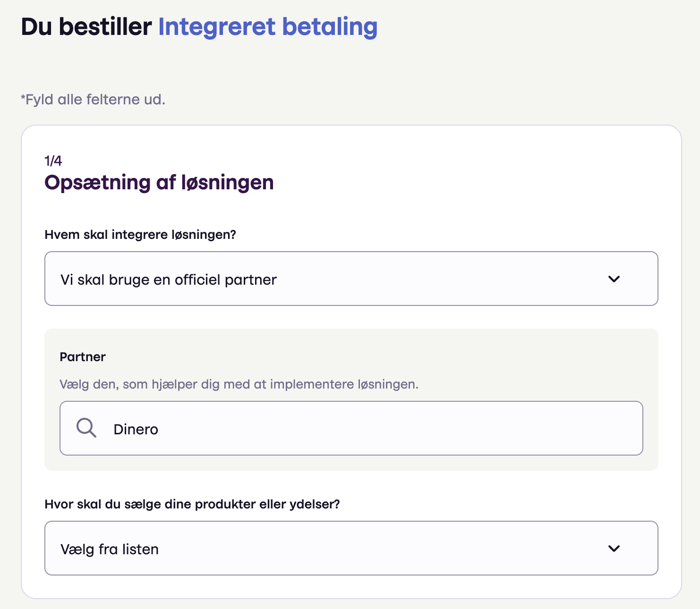
Task: Click the "Hvem skal integrere løsningen?" label
Action: [140, 235]
